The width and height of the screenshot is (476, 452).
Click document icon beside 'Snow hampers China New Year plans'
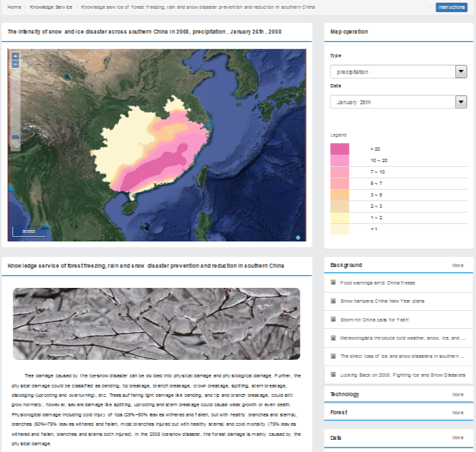coord(333,301)
